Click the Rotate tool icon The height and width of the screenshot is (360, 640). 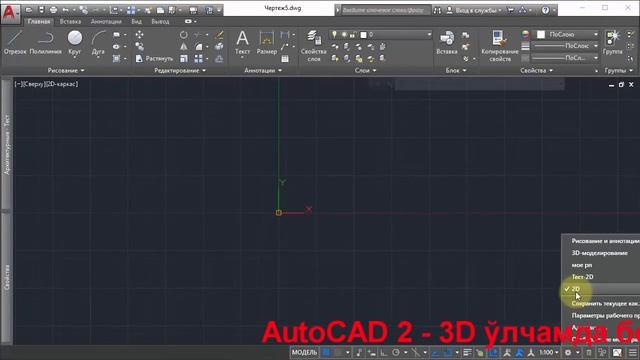pyautogui.click(x=184, y=35)
